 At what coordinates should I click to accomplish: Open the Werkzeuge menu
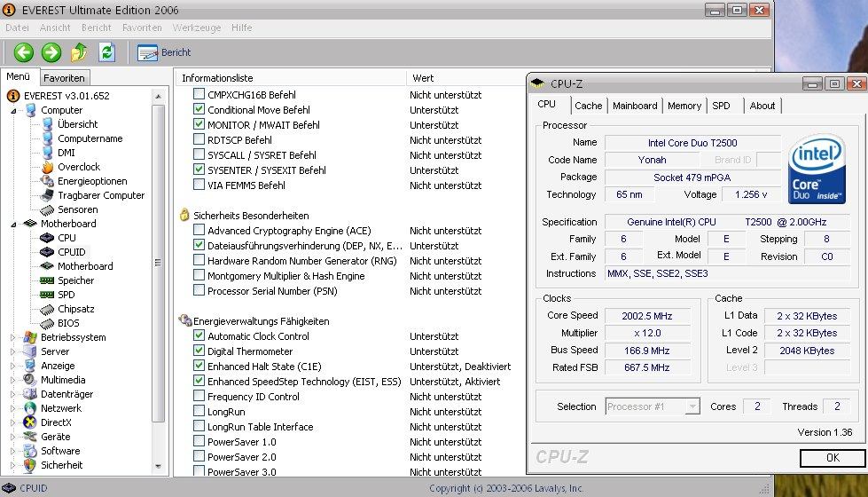[x=197, y=28]
